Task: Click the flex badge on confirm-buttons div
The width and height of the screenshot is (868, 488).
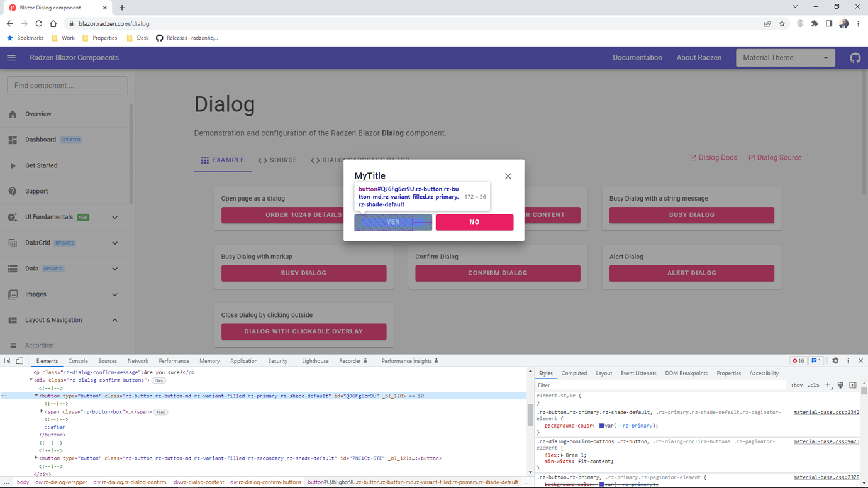Action: (x=159, y=380)
